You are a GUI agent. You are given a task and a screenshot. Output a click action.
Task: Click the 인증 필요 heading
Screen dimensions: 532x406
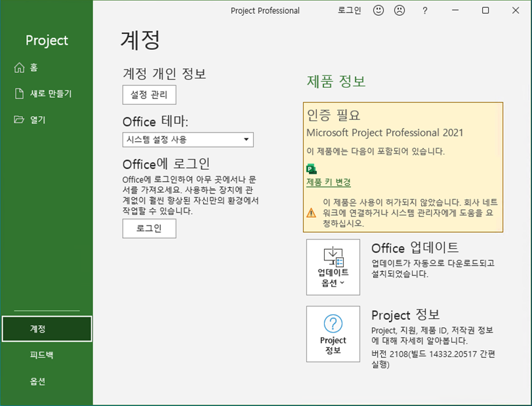tap(333, 115)
